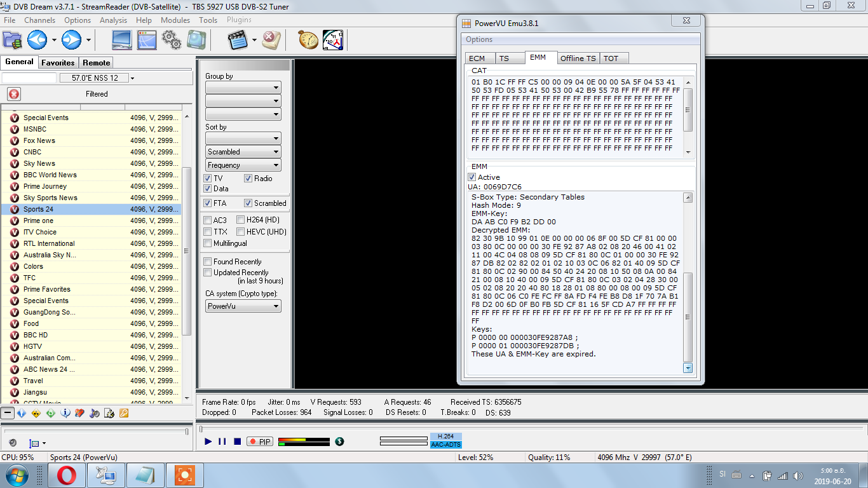The height and width of the screenshot is (488, 868).
Task: Enable the Found Recently checkbox
Action: (208, 262)
